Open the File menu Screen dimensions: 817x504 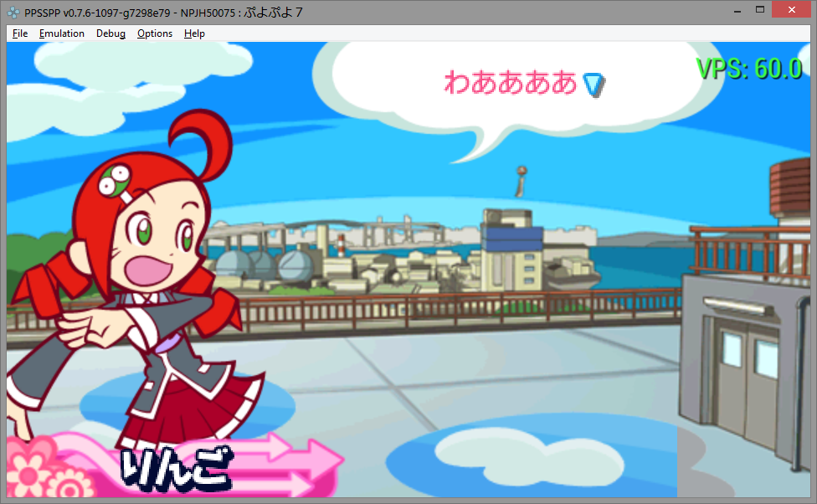click(20, 33)
